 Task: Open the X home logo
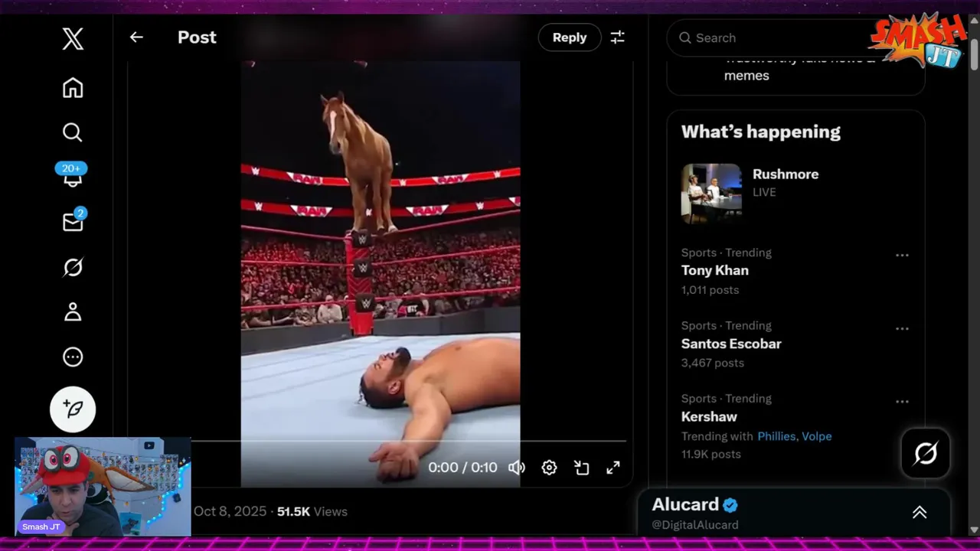[x=73, y=37]
